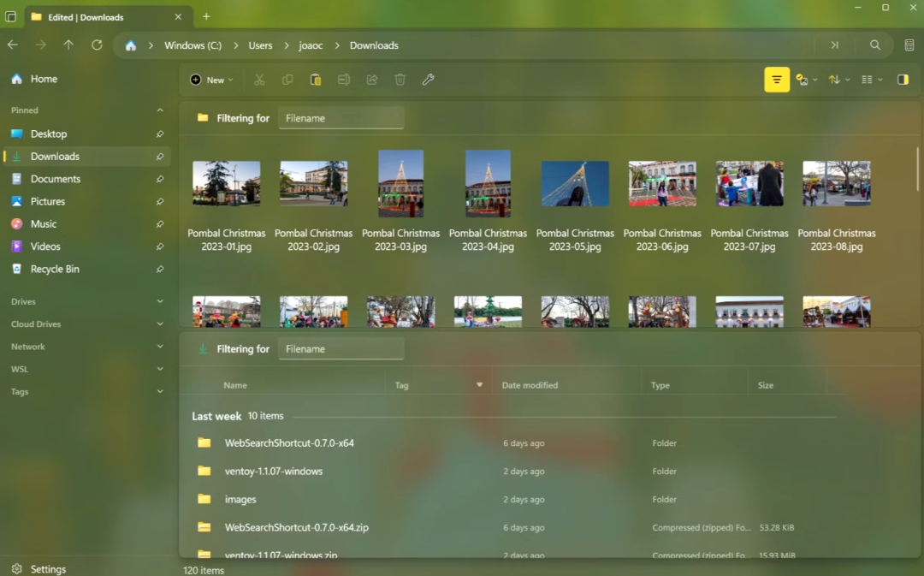924x576 pixels.
Task: Select joaoc in the path bar
Action: point(311,45)
